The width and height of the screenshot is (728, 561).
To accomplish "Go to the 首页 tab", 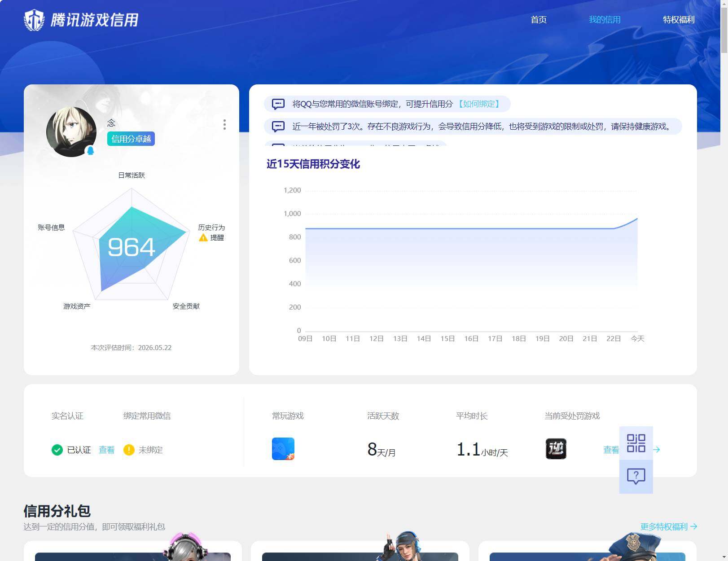I will 539,20.
